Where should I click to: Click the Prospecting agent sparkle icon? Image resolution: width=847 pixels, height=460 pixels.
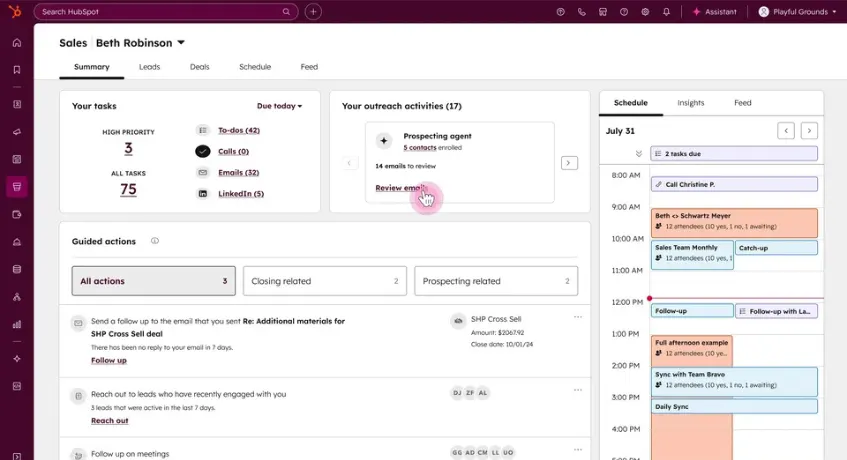[384, 141]
